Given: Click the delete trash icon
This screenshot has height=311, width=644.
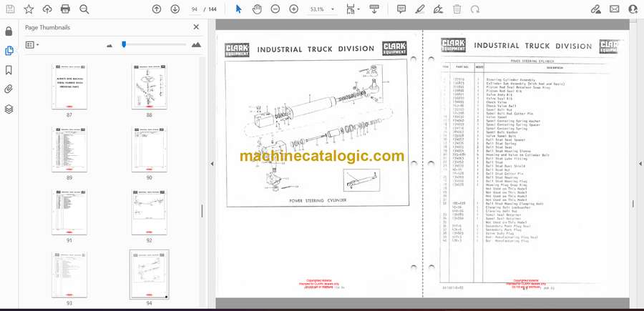Looking at the screenshot, I should point(457,9).
